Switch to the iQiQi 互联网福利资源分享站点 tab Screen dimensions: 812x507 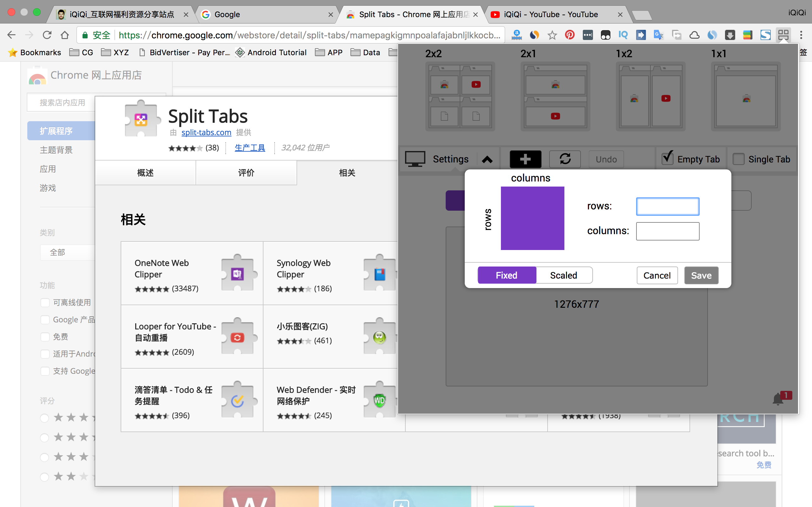[122, 14]
